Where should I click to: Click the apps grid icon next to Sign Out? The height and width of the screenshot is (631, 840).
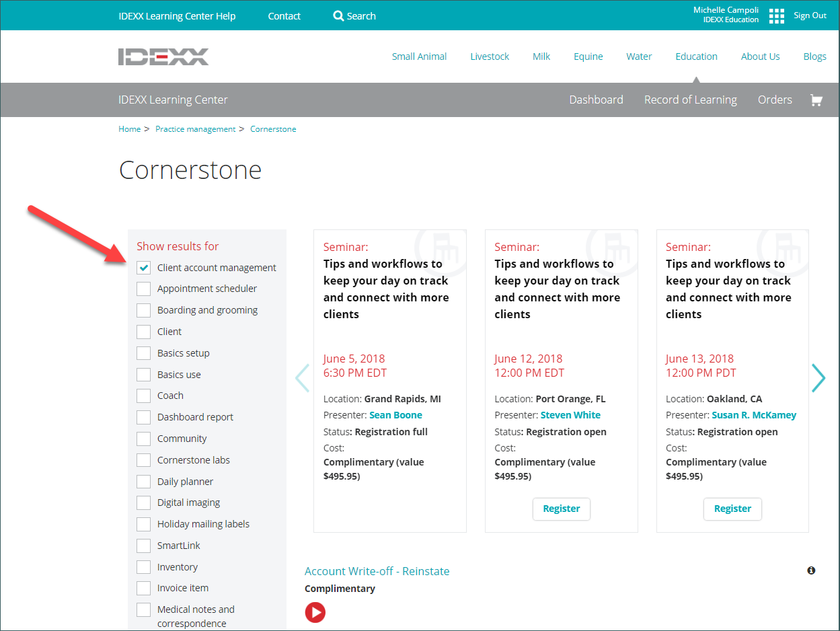776,15
